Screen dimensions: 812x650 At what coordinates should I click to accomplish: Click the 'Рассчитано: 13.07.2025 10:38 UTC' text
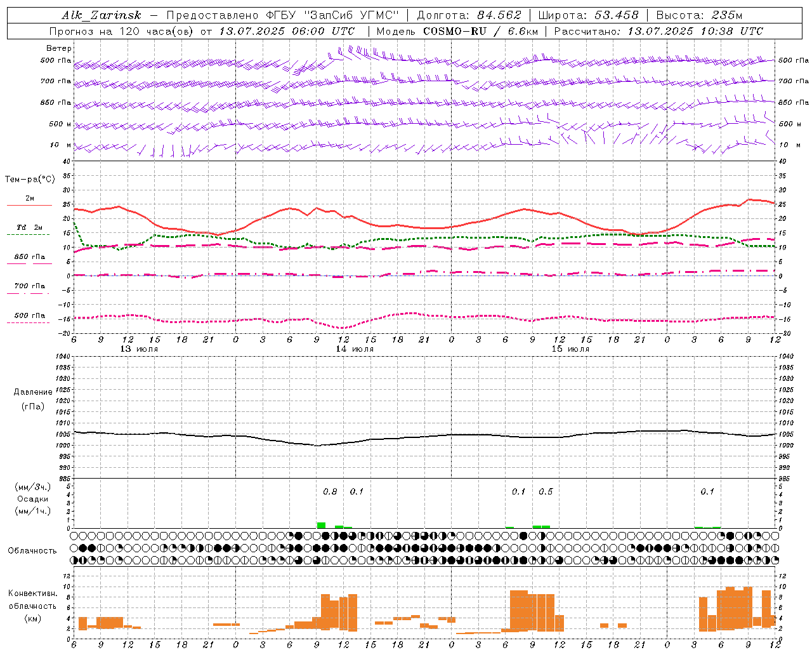[658, 31]
